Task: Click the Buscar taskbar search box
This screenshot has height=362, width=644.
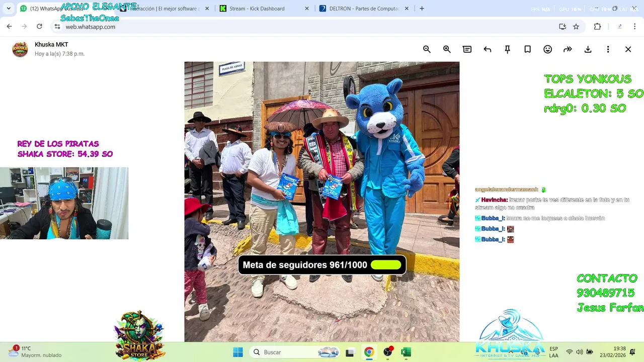Action: click(x=296, y=352)
